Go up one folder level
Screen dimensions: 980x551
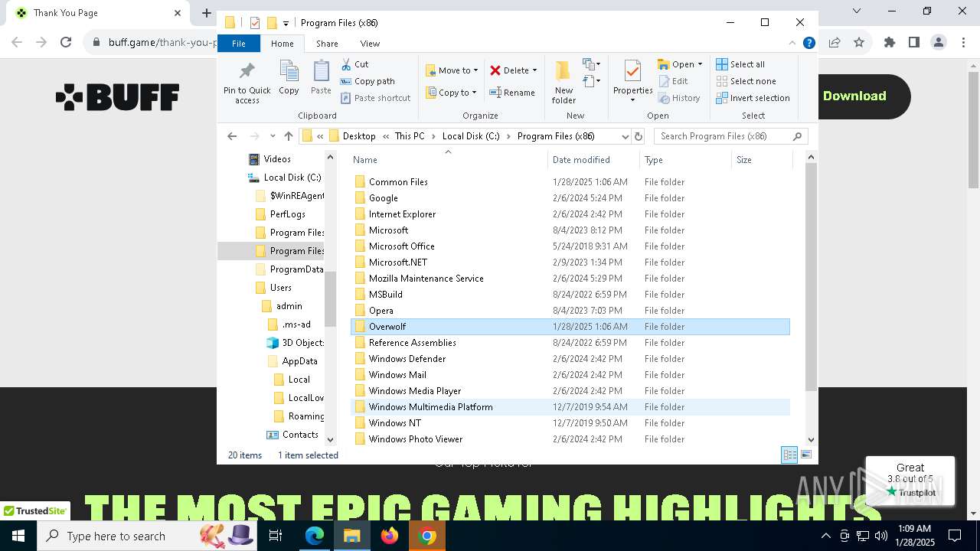(x=288, y=136)
